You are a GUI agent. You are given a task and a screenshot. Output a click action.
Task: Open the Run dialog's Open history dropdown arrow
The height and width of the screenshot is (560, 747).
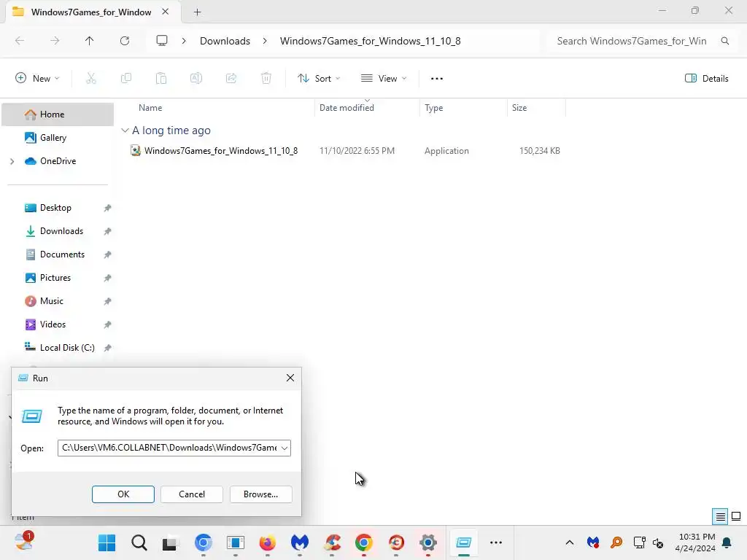tap(285, 448)
